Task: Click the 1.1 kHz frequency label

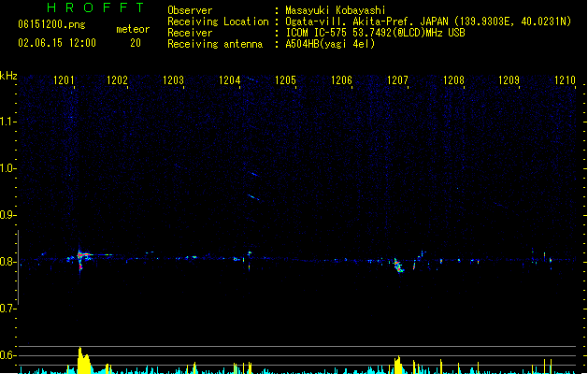Action: click(x=7, y=122)
